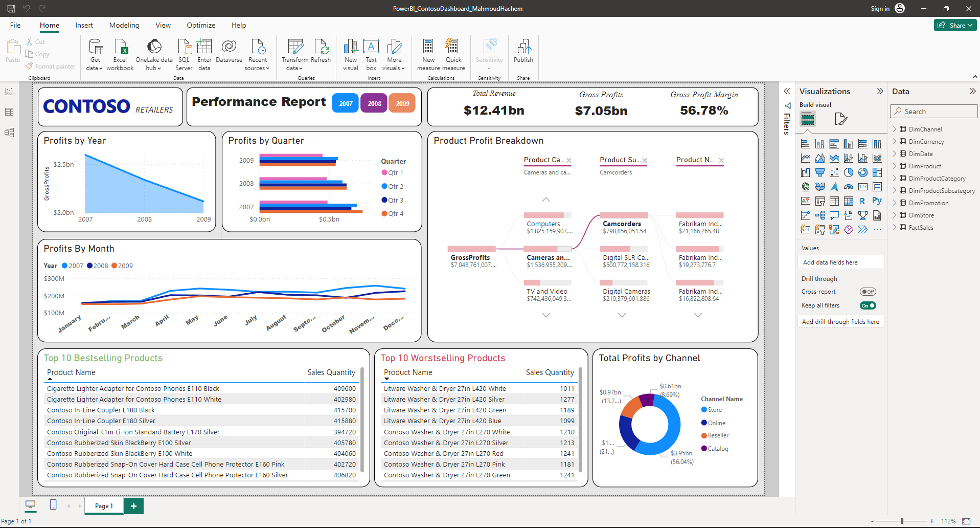Click the zoom out minus button

pyautogui.click(x=872, y=521)
